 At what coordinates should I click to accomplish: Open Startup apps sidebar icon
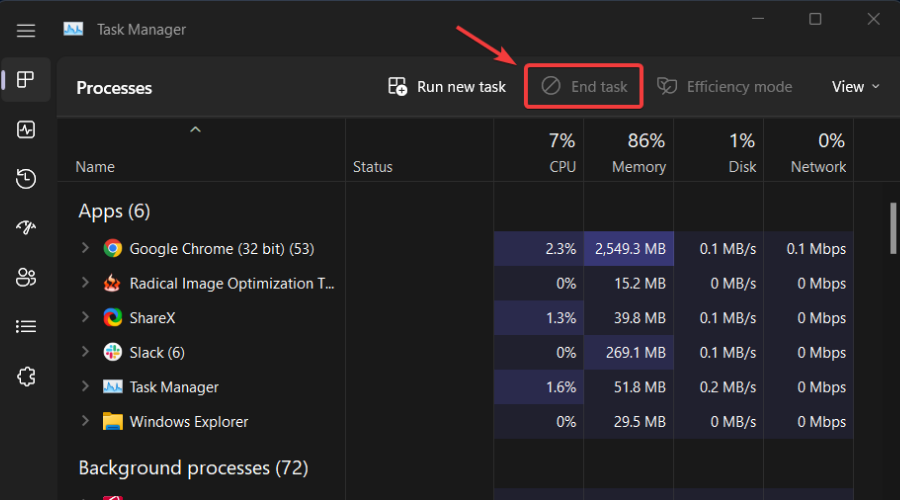click(x=26, y=228)
